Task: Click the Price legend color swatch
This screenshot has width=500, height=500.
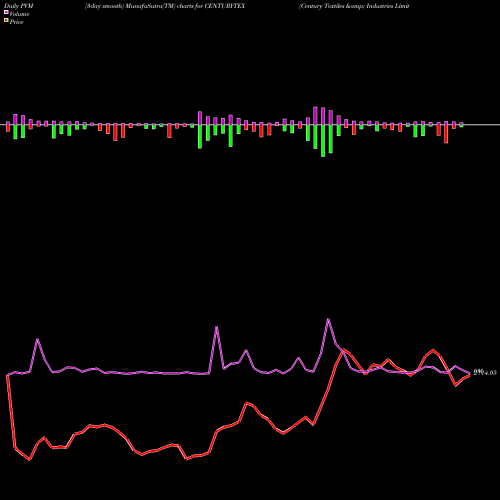Action: coord(6,21)
